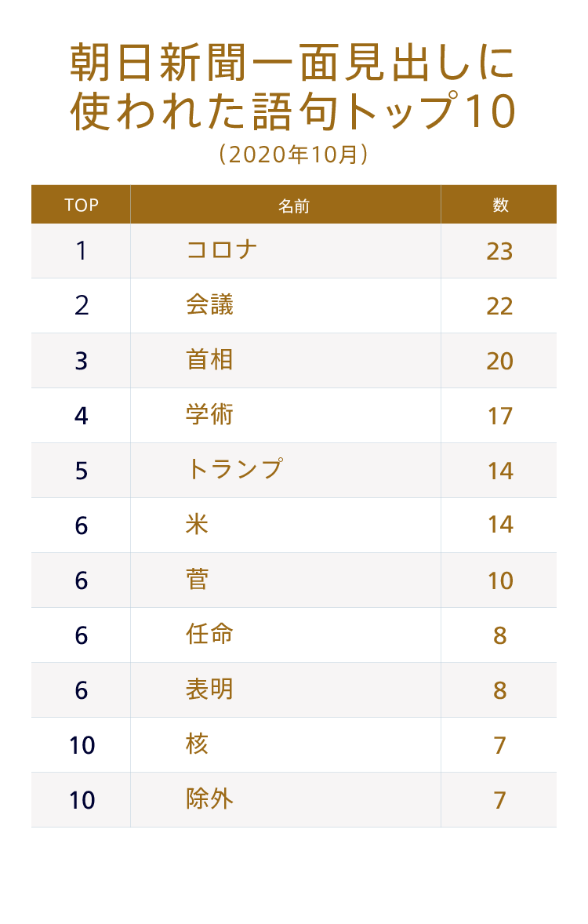Select the count value 17
Viewport: 588px width, 924px height.
pyautogui.click(x=499, y=416)
